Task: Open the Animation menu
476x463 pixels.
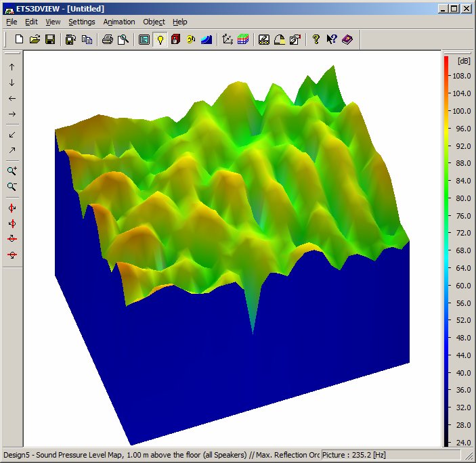Action: tap(119, 22)
